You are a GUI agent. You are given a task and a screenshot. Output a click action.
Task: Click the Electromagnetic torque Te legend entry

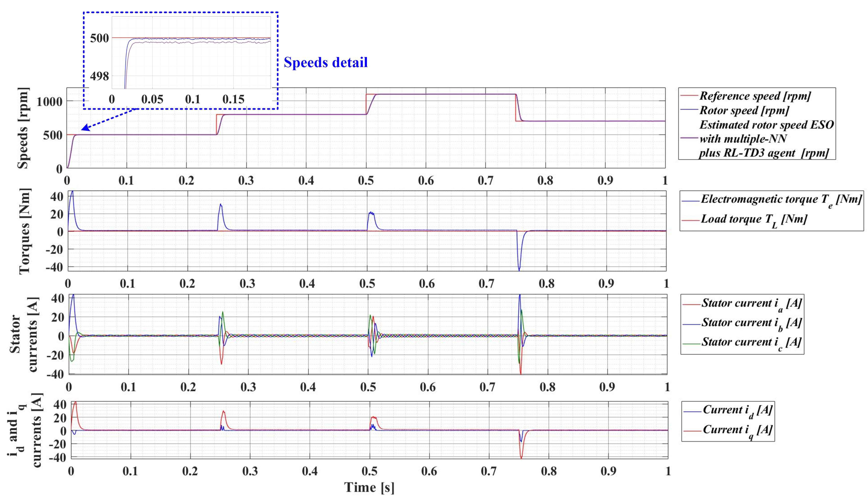tap(781, 200)
